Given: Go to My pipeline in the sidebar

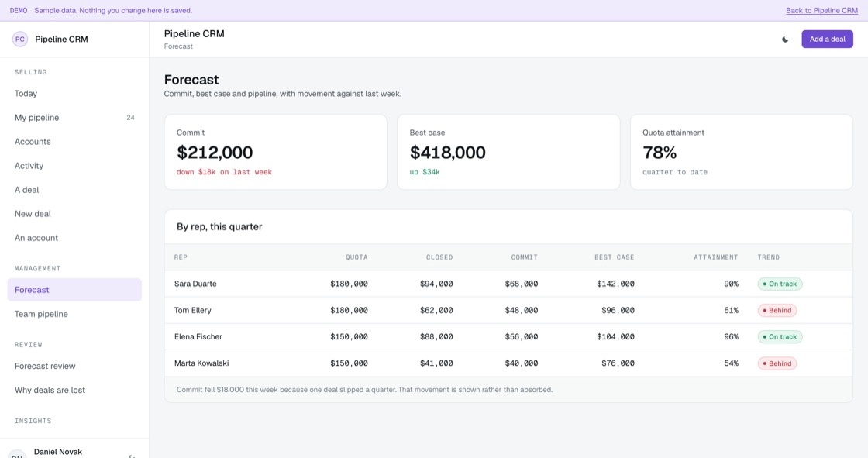Looking at the screenshot, I should point(74,118).
